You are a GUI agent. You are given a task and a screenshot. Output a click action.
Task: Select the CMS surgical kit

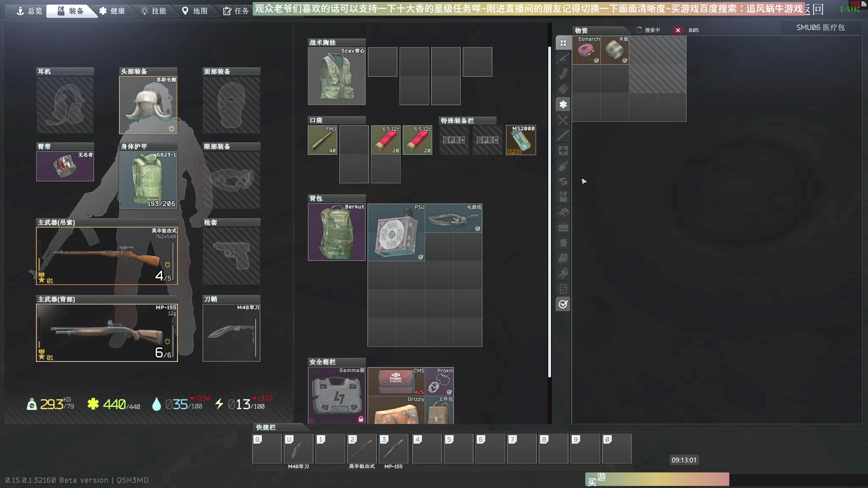[396, 382]
